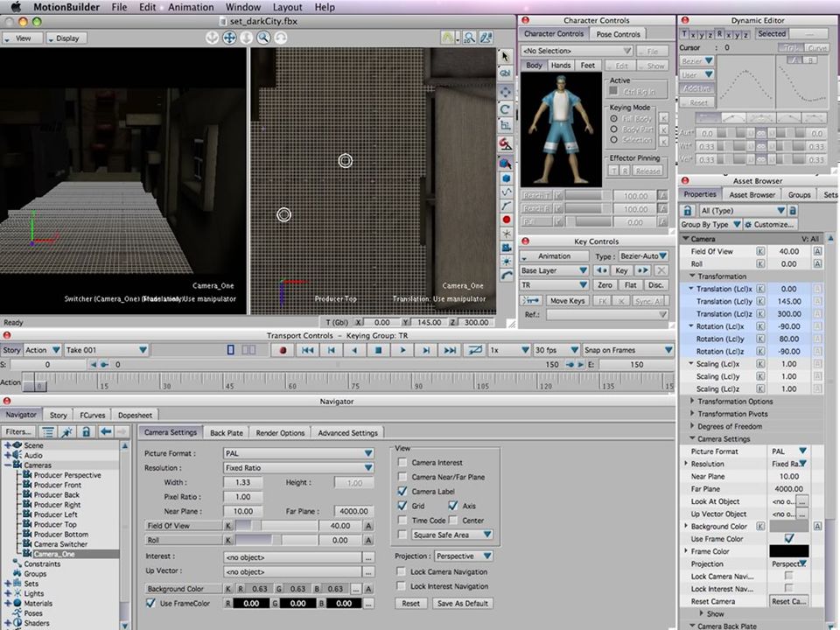This screenshot has width=840, height=630.
Task: Click the Zero button in Key Controls
Action: pos(605,285)
